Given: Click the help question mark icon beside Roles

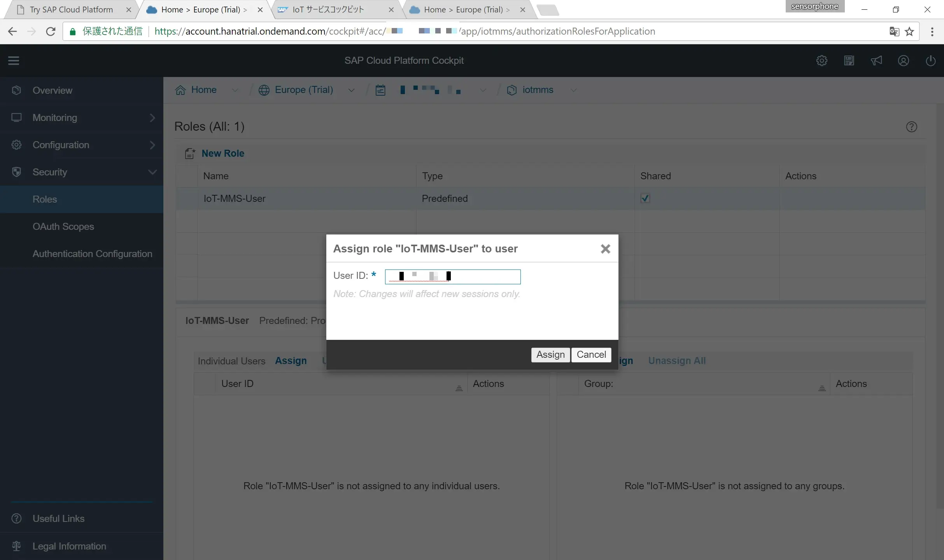Looking at the screenshot, I should pyautogui.click(x=911, y=127).
